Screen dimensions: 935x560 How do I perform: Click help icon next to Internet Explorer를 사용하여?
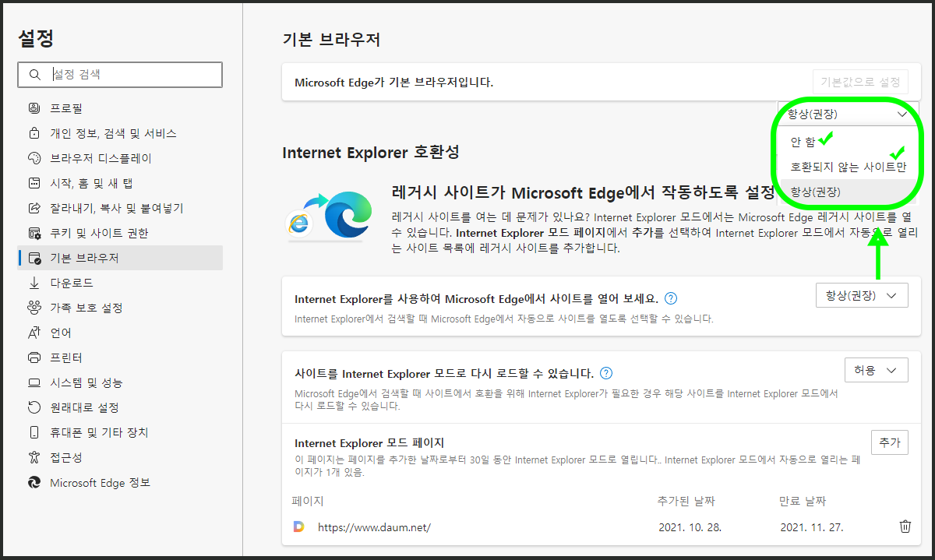(x=671, y=298)
